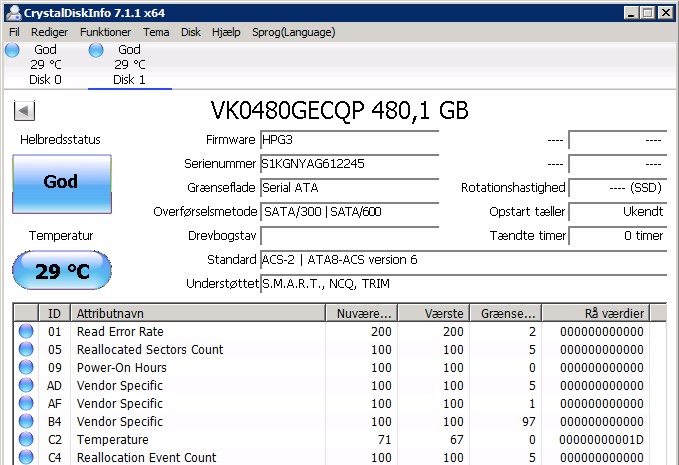This screenshot has width=679, height=465.
Task: Click the God health status button
Action: pos(62,184)
